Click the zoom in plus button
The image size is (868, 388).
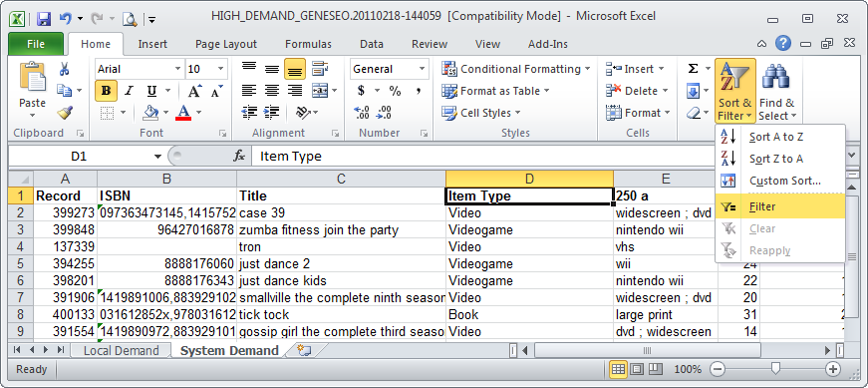(x=832, y=369)
